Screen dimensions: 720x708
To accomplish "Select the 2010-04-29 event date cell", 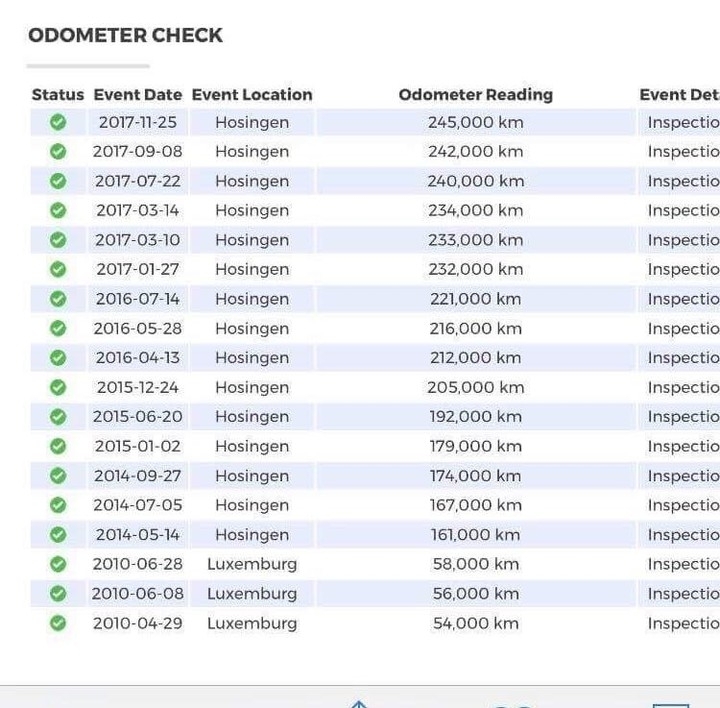I will click(x=138, y=623).
